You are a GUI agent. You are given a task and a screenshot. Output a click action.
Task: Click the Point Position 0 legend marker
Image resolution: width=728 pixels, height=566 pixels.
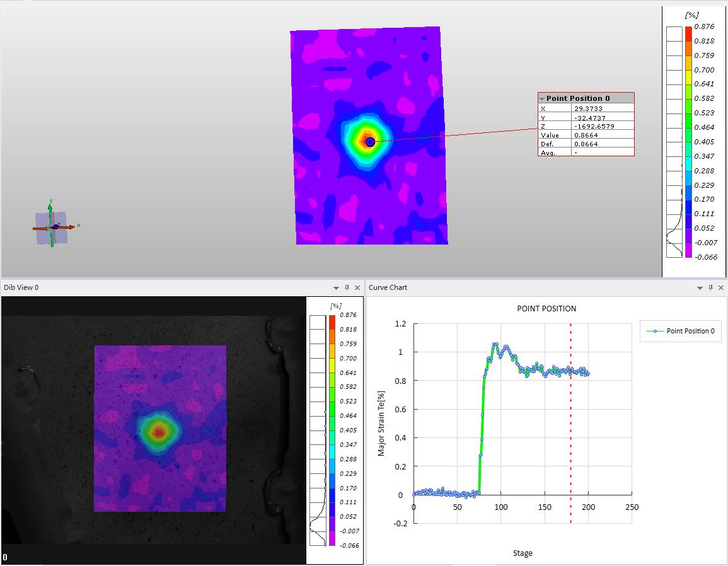pos(656,331)
